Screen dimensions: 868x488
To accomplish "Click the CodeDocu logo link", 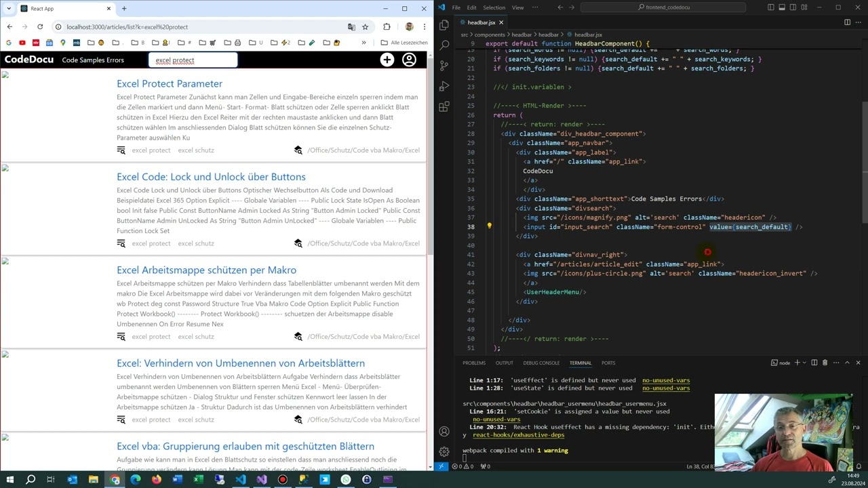I will [28, 60].
